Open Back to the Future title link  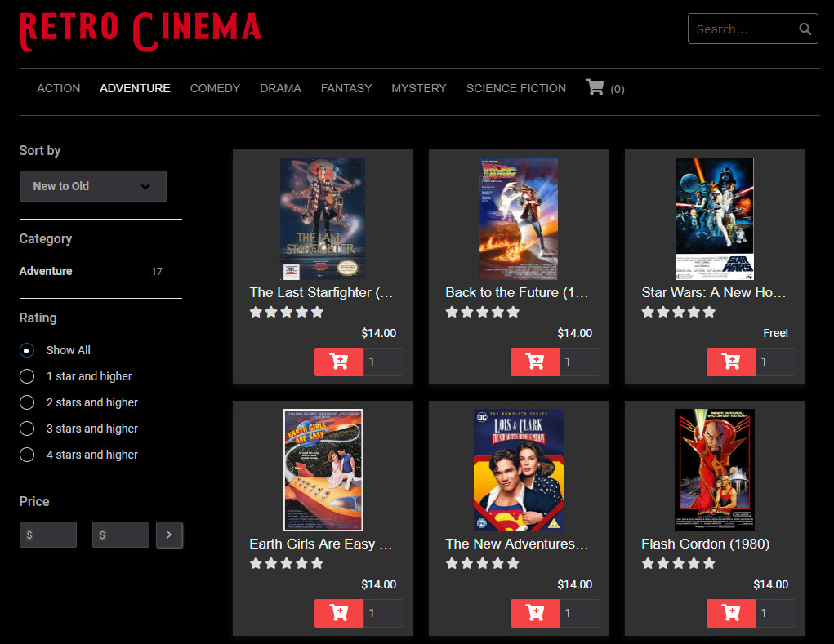517,292
